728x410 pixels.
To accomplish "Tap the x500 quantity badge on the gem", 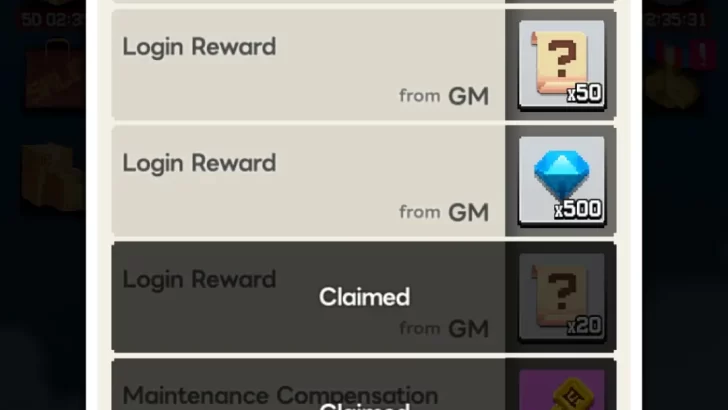I will (x=578, y=209).
